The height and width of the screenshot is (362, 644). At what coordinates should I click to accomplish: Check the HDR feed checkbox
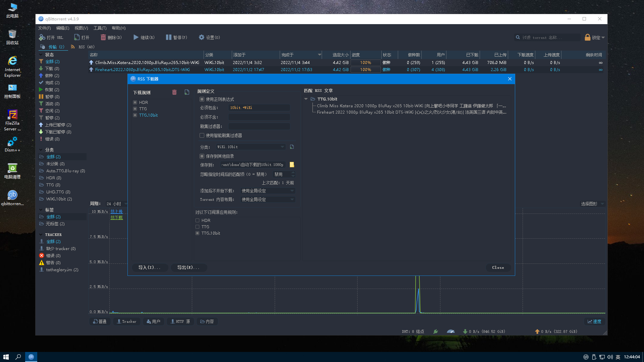click(198, 220)
